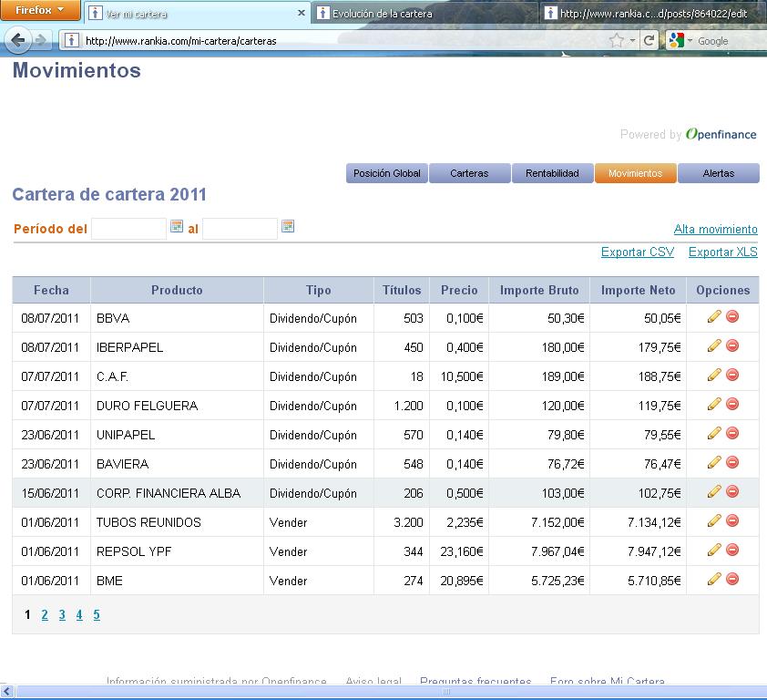Viewport: 767px width, 700px height.
Task: Delete the BBVA dividend movement
Action: [732, 316]
